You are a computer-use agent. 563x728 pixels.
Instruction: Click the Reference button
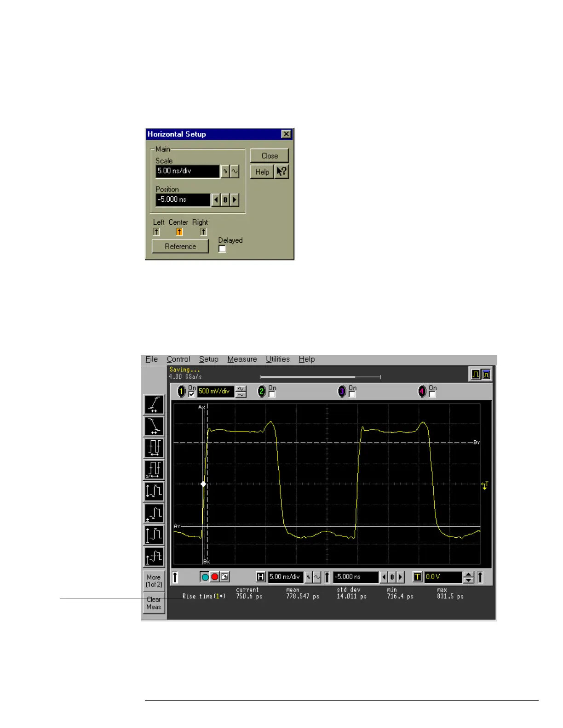click(180, 246)
